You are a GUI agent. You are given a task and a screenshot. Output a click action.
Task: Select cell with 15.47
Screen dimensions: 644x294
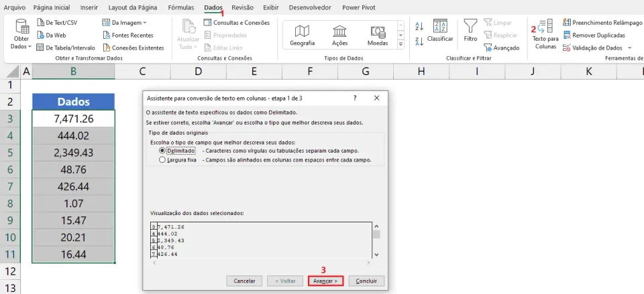pos(74,220)
